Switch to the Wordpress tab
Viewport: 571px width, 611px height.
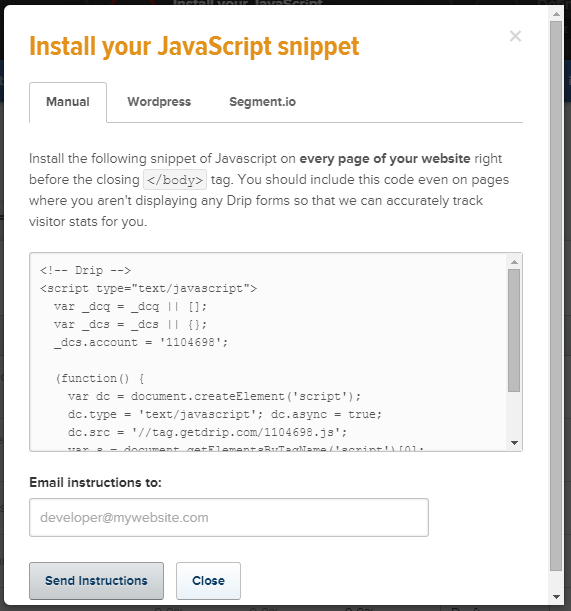point(159,102)
